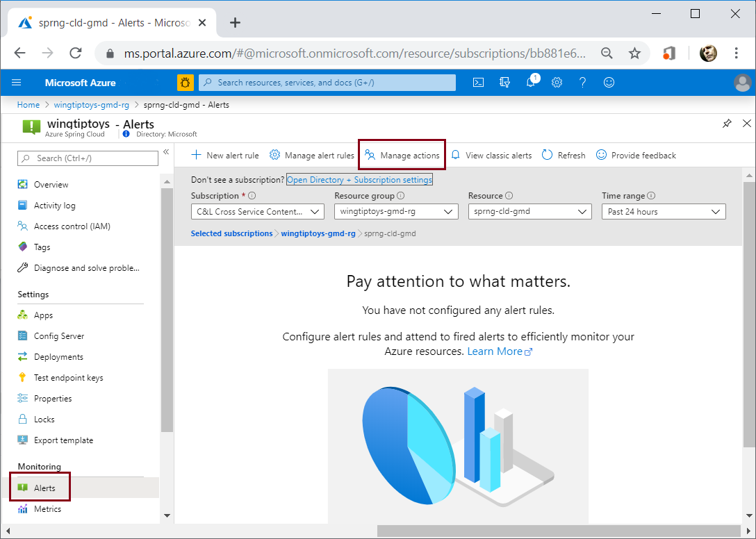Open the Azure portal hamburger menu

pos(17,83)
